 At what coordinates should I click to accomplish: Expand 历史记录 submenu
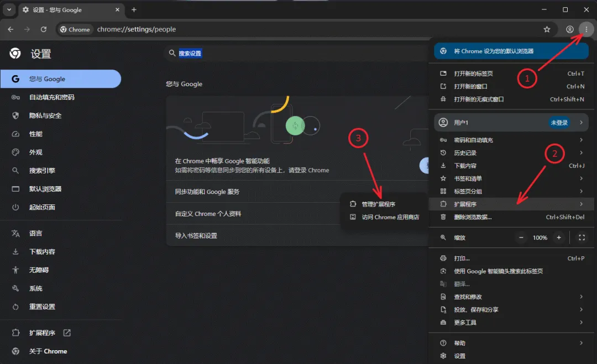[511, 153]
